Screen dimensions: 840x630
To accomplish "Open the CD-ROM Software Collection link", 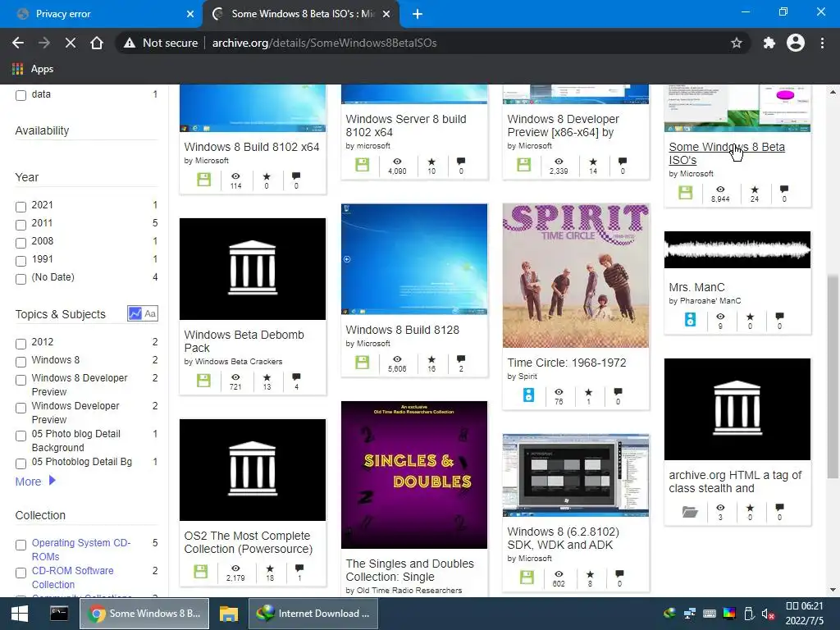I will (72, 577).
